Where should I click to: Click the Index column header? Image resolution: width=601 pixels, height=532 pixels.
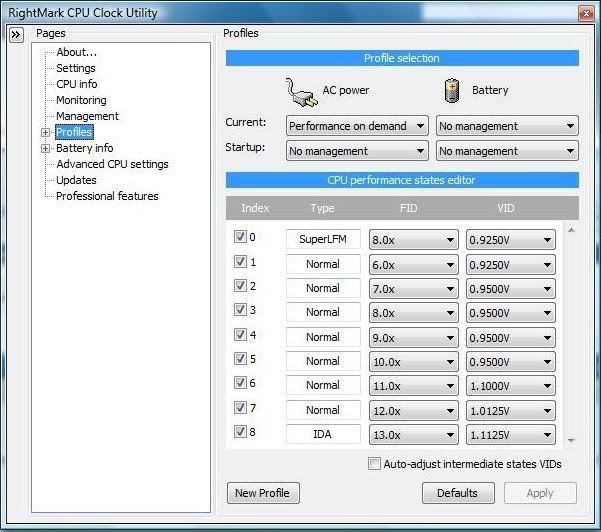[x=255, y=208]
